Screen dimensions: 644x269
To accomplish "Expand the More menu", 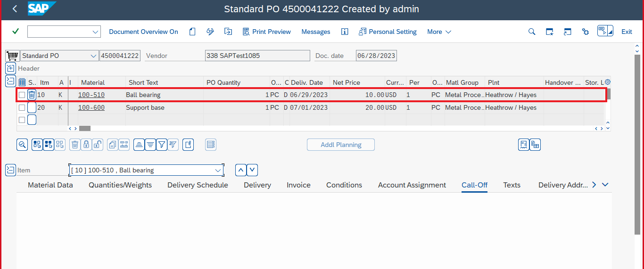I will (x=439, y=32).
